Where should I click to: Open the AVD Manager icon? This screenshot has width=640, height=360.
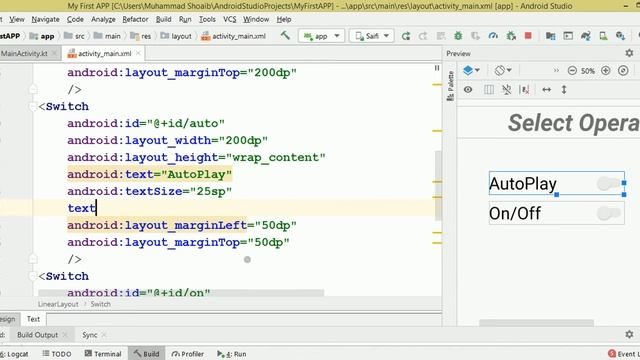(603, 36)
